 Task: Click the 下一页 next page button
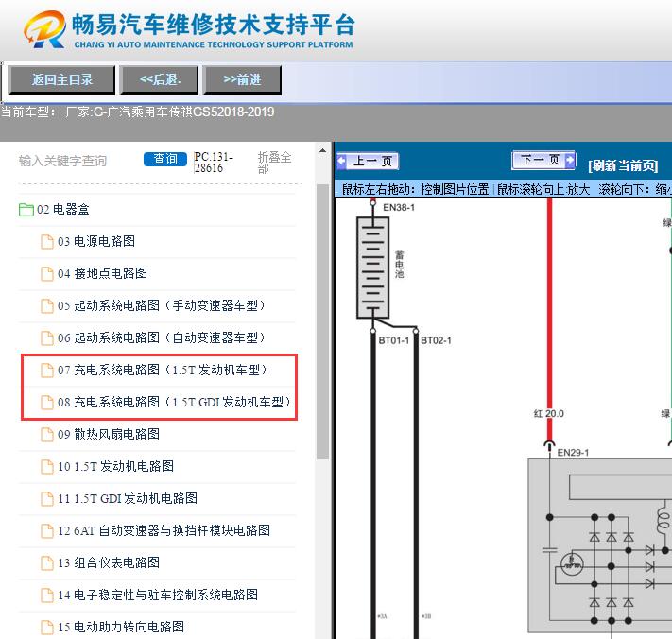[543, 161]
